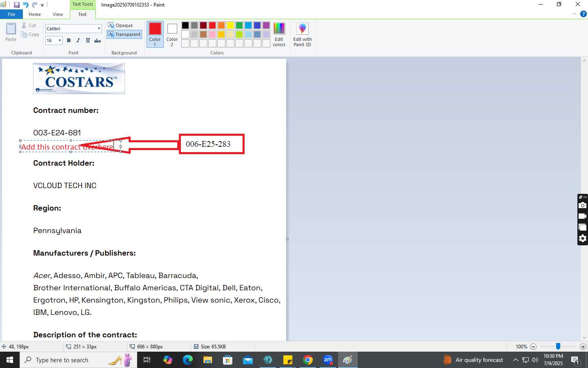Click the Copy icon in Clipboard group

click(24, 34)
